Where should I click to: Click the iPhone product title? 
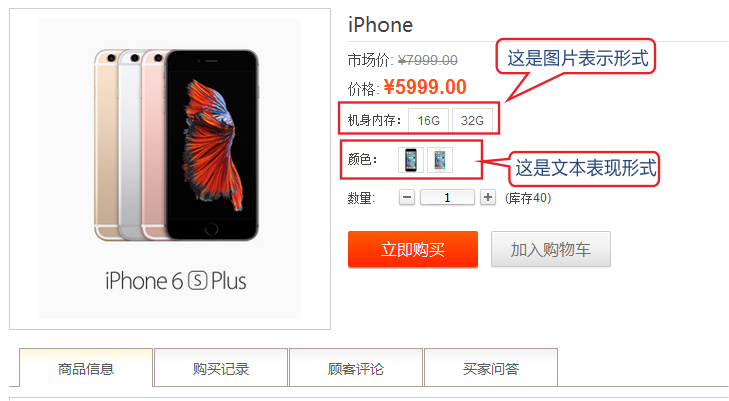point(380,25)
